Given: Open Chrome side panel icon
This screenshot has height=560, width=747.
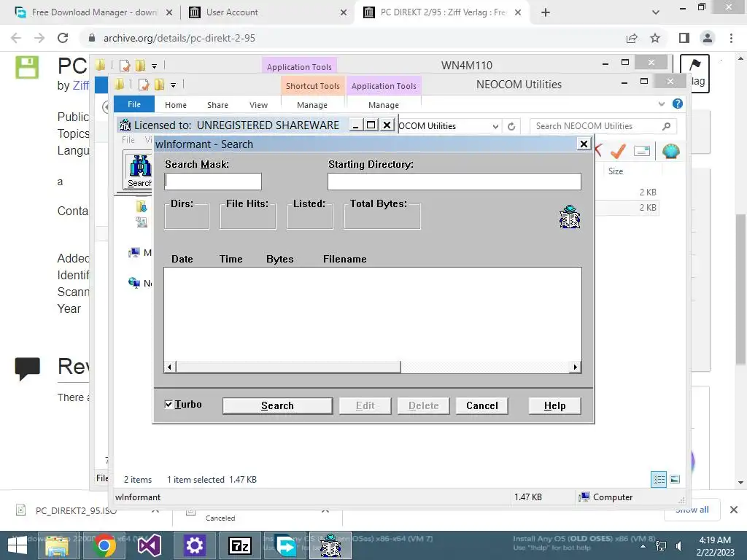Looking at the screenshot, I should (x=684, y=38).
